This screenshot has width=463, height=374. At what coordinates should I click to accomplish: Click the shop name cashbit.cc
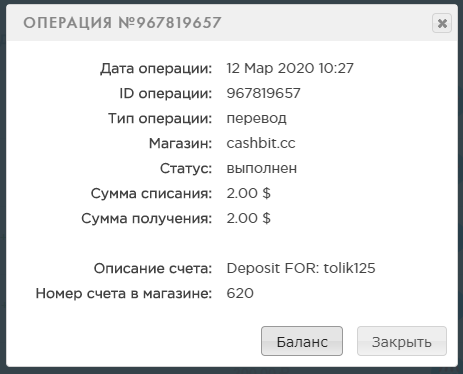(x=261, y=143)
